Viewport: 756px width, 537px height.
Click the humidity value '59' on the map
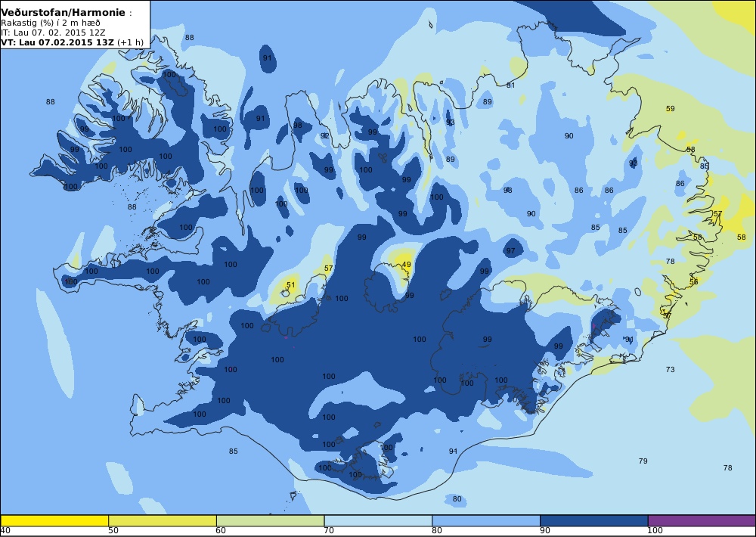pos(670,109)
